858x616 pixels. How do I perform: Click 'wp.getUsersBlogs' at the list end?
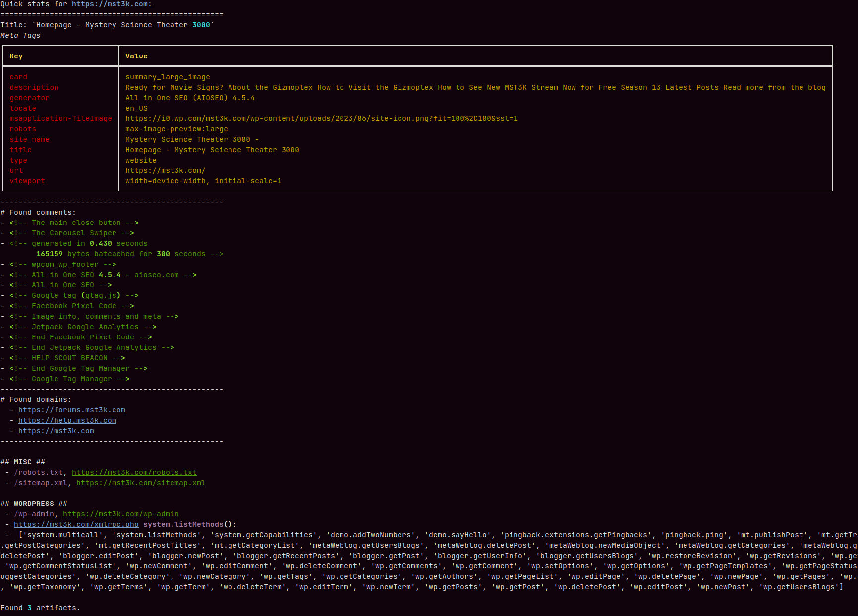799,587
